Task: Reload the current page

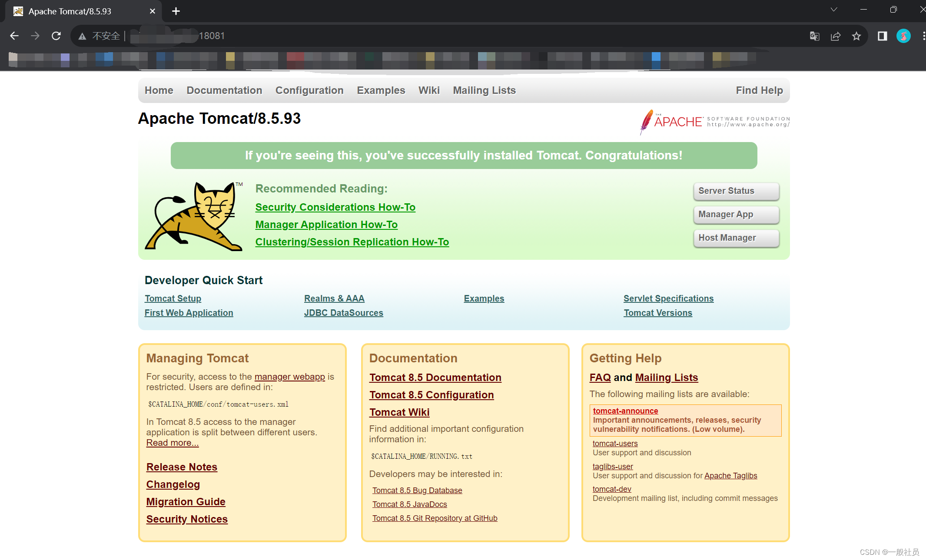Action: 56,36
